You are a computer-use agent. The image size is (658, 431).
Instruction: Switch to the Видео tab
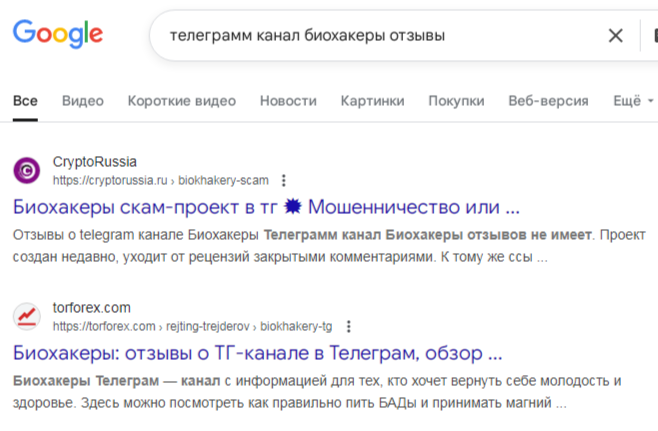[83, 101]
